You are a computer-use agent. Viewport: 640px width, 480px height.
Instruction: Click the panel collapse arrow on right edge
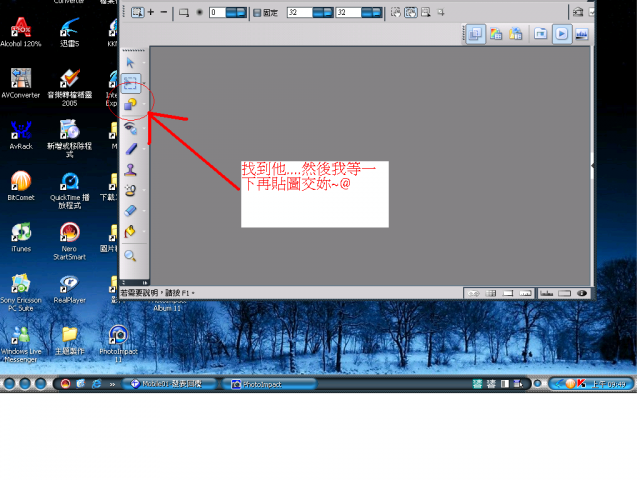pos(592,165)
